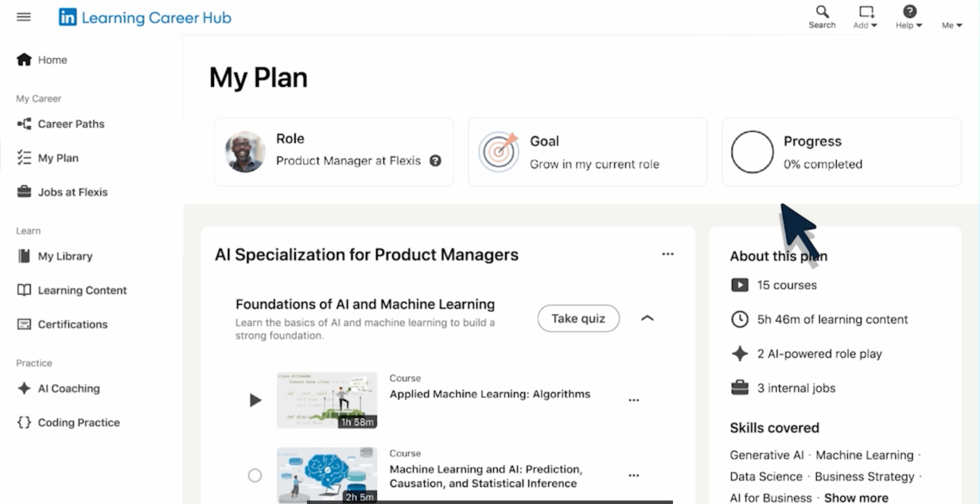The height and width of the screenshot is (504, 980).
Task: Click the Progress completion circle
Action: click(x=752, y=152)
